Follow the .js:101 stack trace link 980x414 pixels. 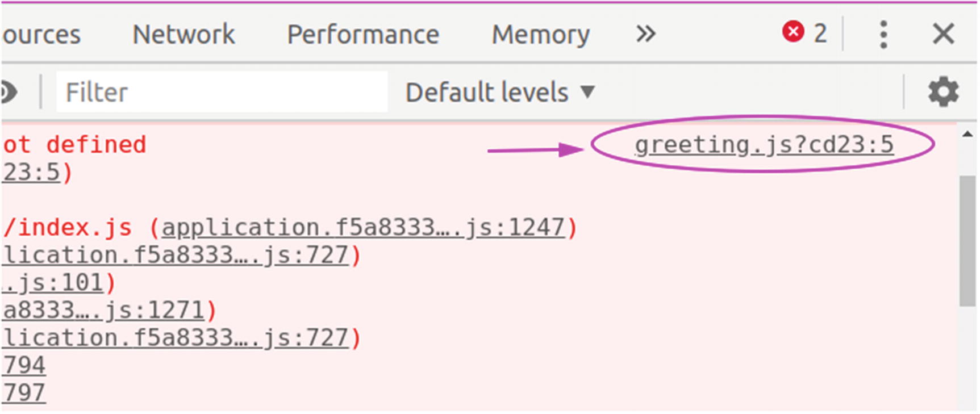pyautogui.click(x=53, y=283)
